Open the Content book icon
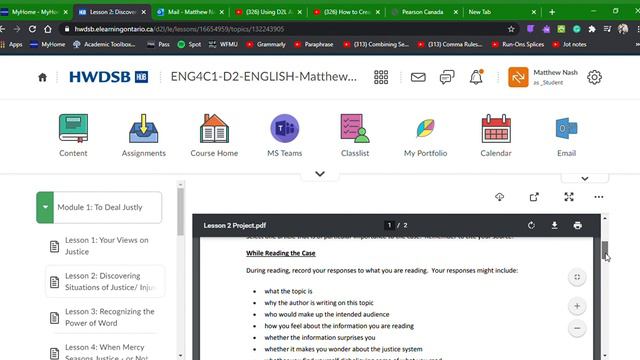 (x=73, y=128)
